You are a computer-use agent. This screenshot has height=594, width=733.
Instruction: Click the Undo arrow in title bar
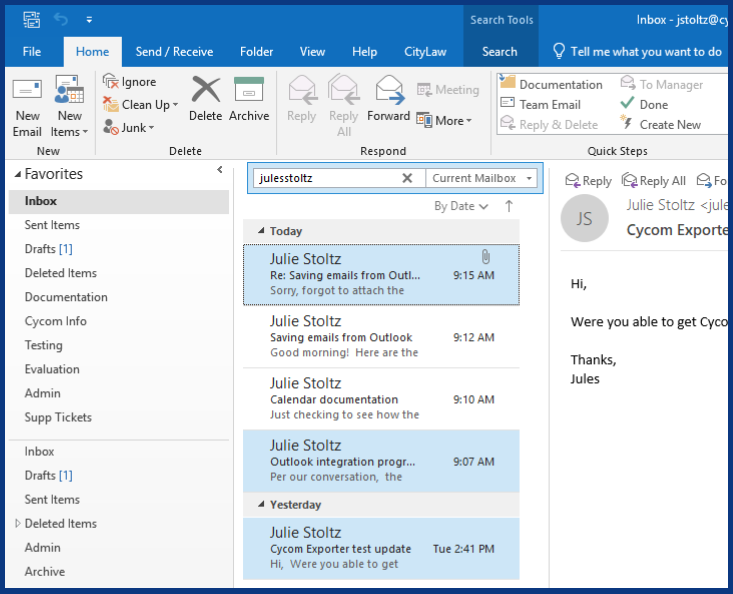click(x=61, y=19)
